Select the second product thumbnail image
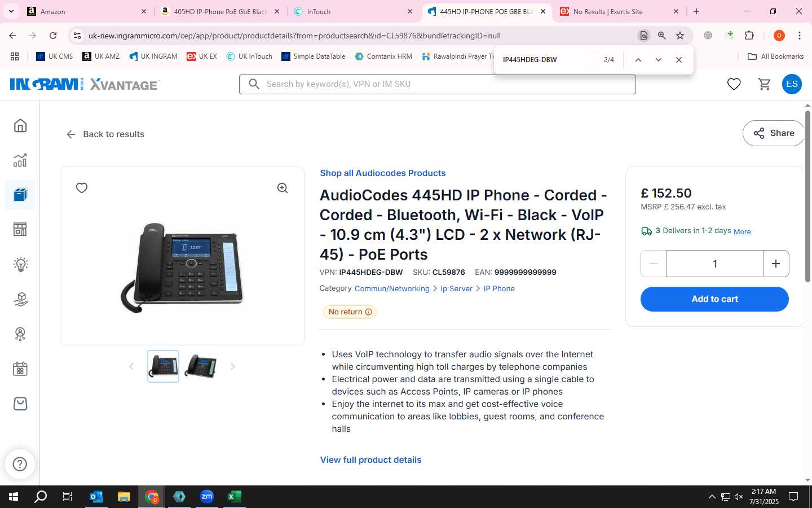The width and height of the screenshot is (812, 508). (201, 366)
